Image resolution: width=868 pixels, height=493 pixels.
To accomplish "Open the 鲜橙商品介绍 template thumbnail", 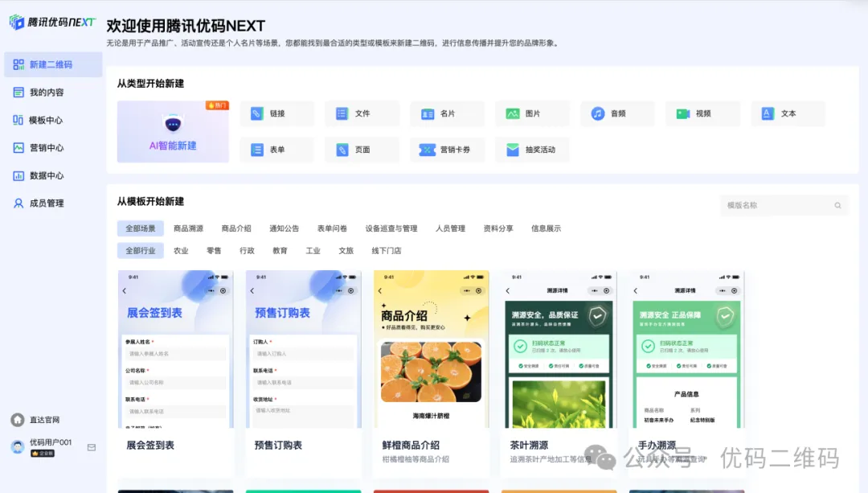I will (x=432, y=349).
